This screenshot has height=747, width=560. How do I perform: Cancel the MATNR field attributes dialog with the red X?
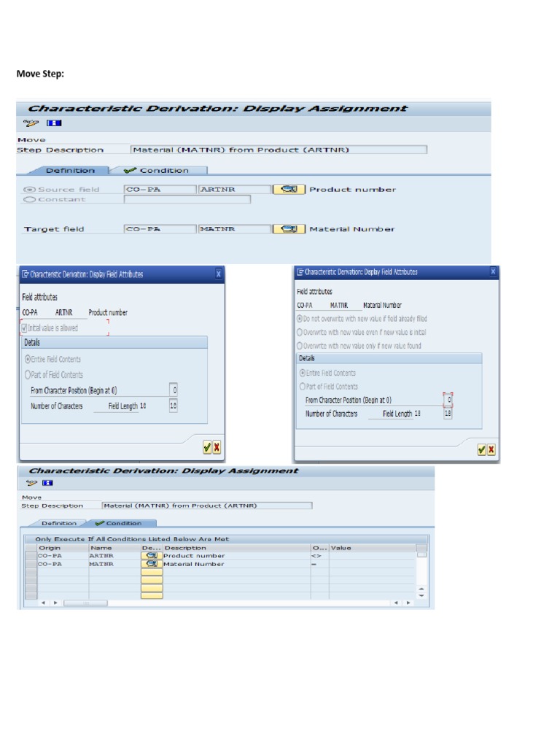pyautogui.click(x=491, y=449)
